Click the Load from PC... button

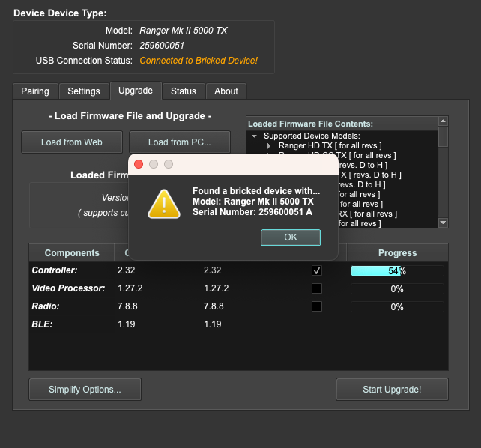coord(179,142)
